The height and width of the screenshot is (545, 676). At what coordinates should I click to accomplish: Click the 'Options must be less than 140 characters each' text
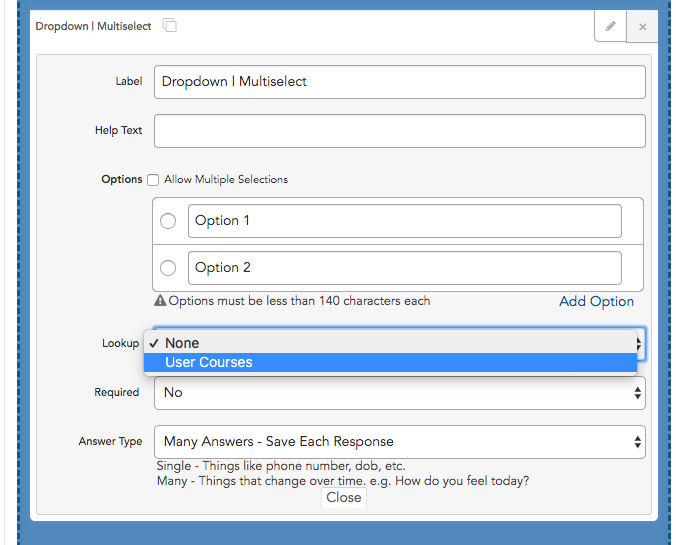click(299, 301)
